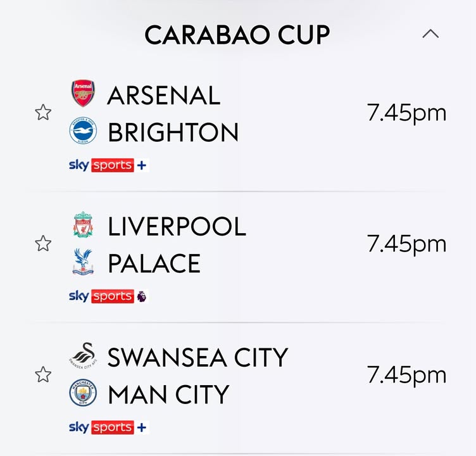The width and height of the screenshot is (476, 456).
Task: Click the Man City club crest
Action: click(83, 394)
